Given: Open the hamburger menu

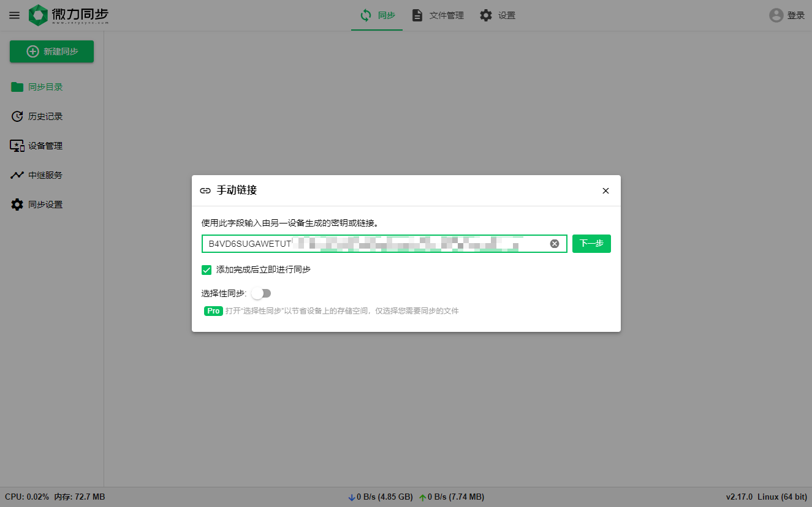Looking at the screenshot, I should (14, 15).
